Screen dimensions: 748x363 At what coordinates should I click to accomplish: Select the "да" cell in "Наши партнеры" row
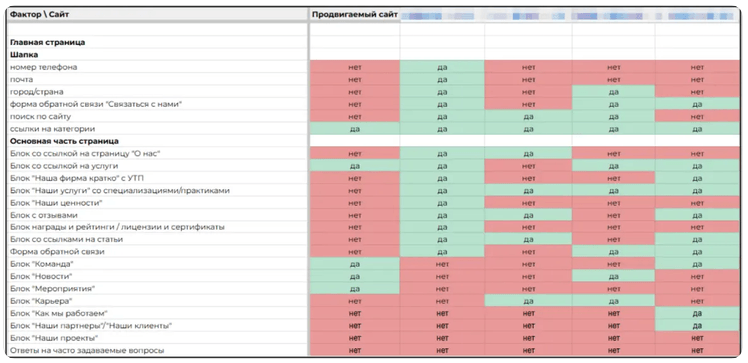[697, 326]
